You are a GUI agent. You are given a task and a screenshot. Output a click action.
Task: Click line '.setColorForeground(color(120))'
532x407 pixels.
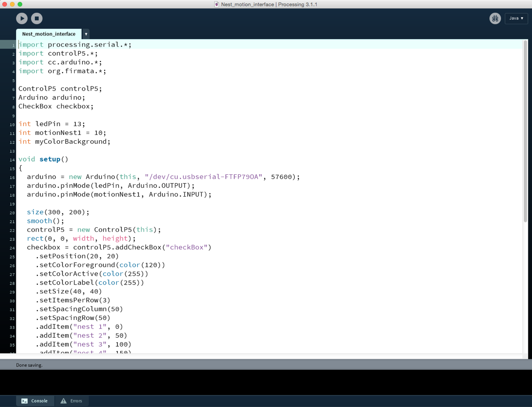tap(100, 265)
